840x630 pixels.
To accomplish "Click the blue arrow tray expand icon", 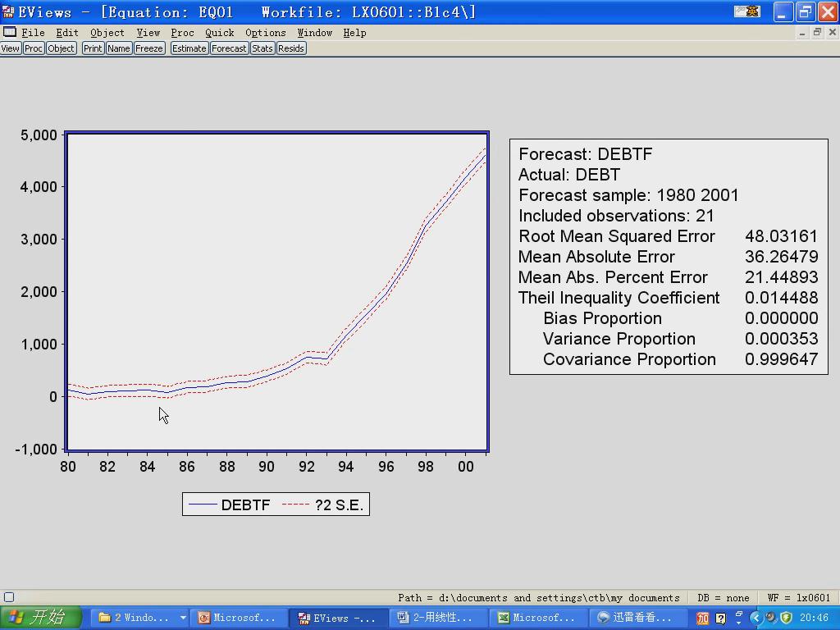I will tap(756, 618).
